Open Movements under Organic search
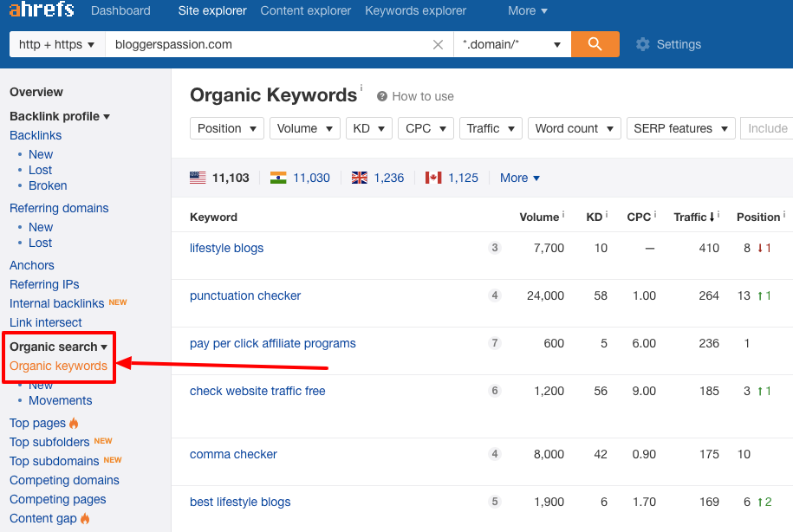This screenshot has height=532, width=793. tap(60, 400)
